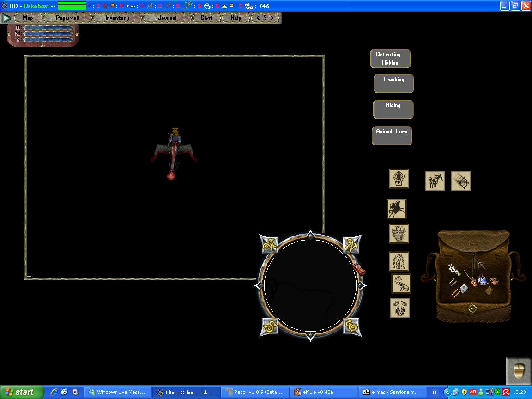Launch Internet Explorer from the quick launch bar
Viewport: 532px width, 399px height.
click(54, 392)
